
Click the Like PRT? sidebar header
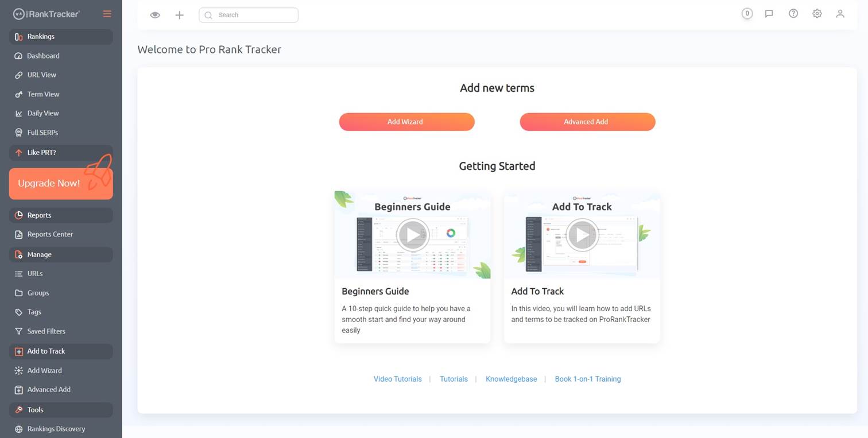61,153
